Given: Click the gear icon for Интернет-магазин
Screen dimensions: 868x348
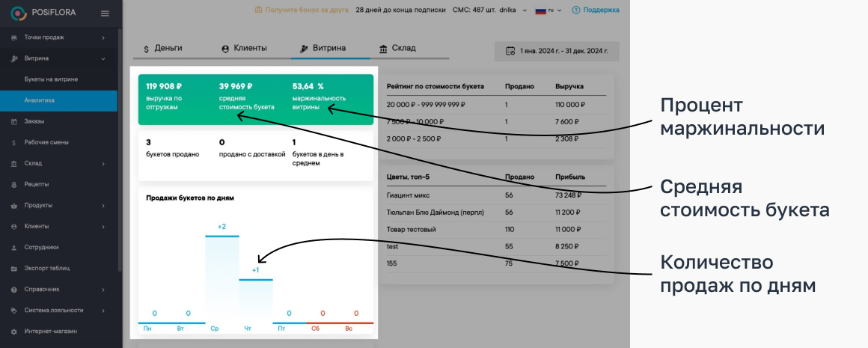Looking at the screenshot, I should pyautogui.click(x=14, y=331).
